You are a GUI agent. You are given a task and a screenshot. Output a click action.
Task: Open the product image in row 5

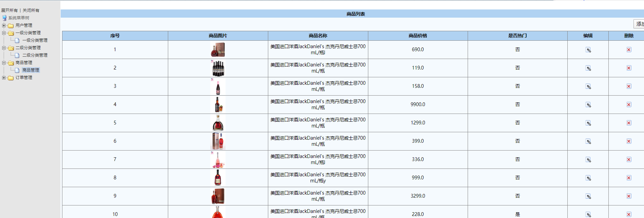[218, 123]
